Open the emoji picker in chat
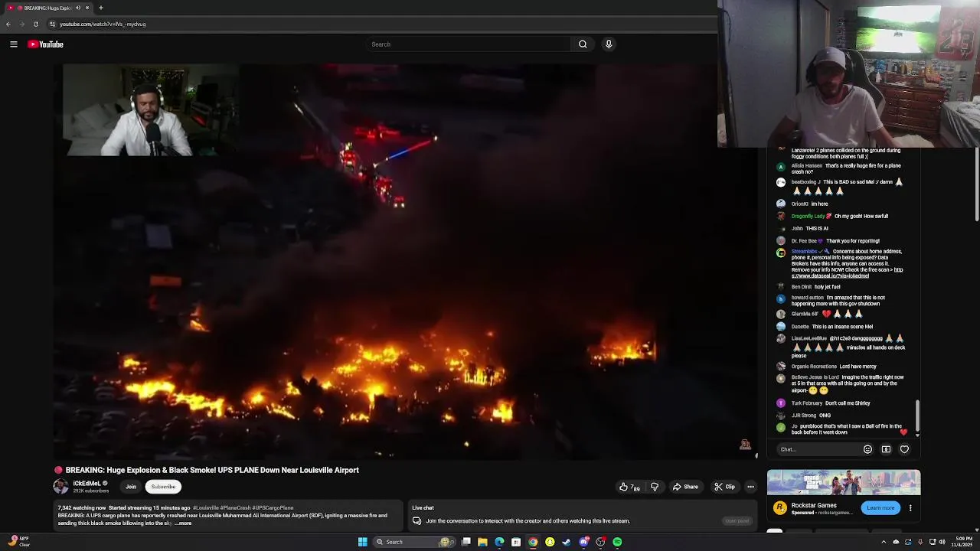Image resolution: width=980 pixels, height=551 pixels. 867,449
